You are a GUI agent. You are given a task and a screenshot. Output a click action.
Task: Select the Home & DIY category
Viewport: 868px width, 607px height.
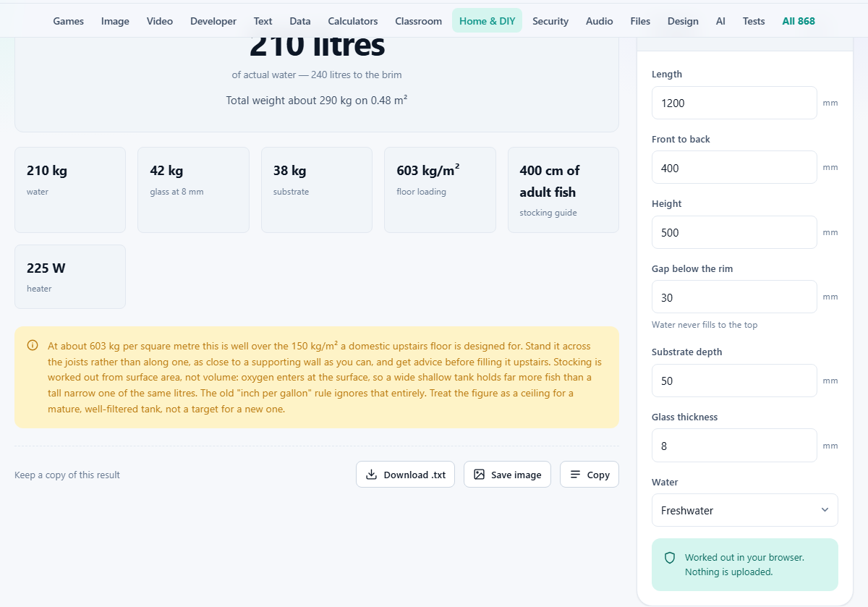(x=488, y=21)
